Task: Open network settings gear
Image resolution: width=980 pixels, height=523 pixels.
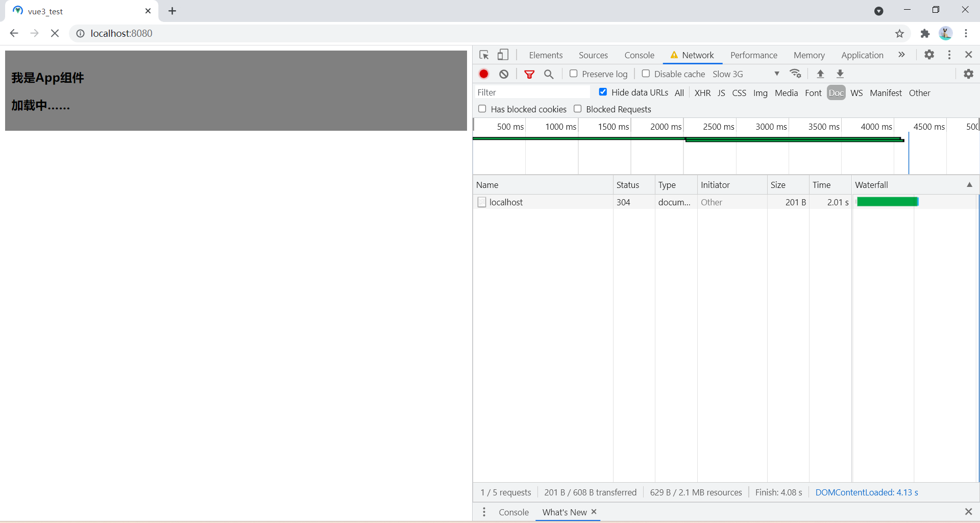Action: (x=968, y=74)
